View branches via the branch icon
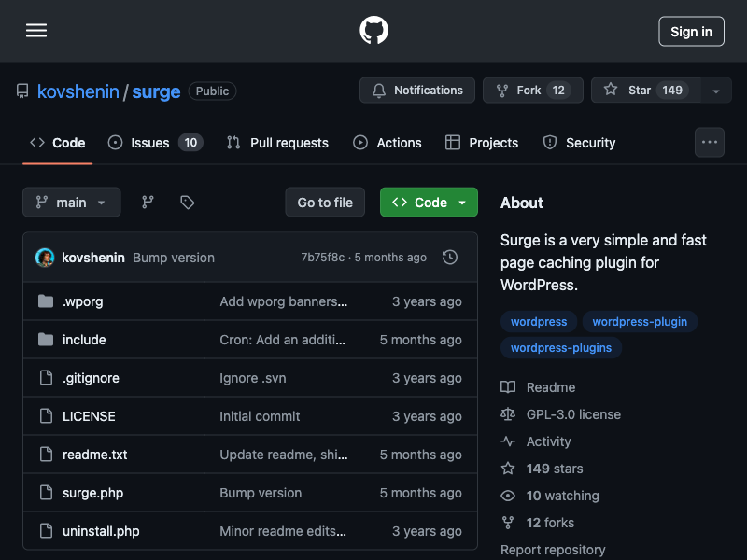Image resolution: width=747 pixels, height=560 pixels. pyautogui.click(x=148, y=203)
